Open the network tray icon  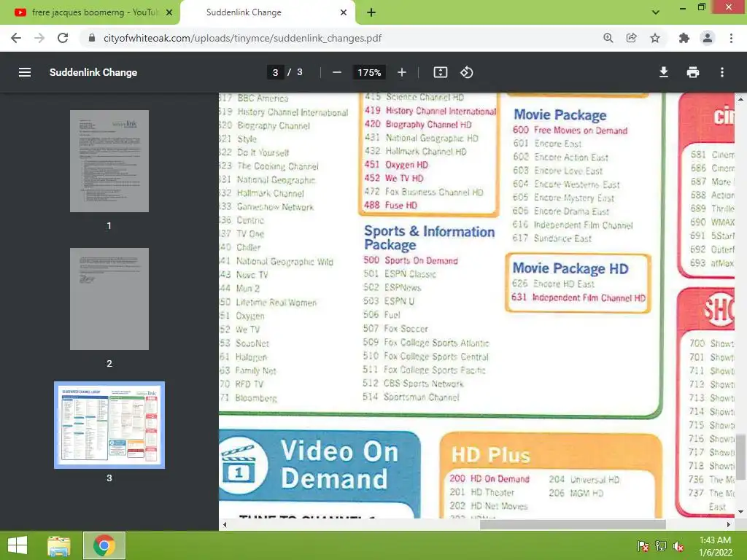coord(661,545)
